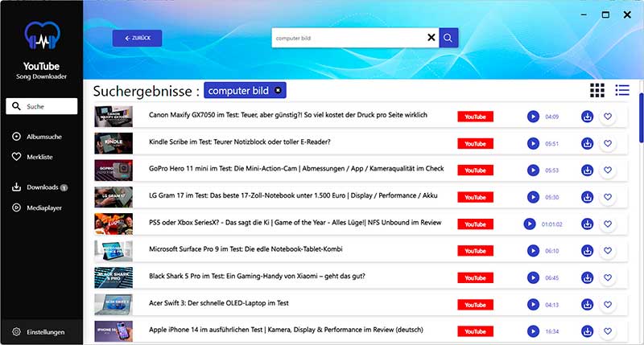The image size is (644, 345).
Task: Play the PS5 oder Xbox SeriesX video
Action: pos(530,224)
